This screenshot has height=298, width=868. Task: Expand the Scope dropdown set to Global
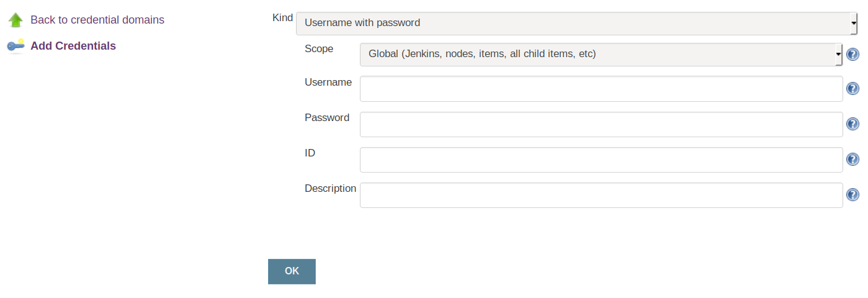tap(599, 54)
